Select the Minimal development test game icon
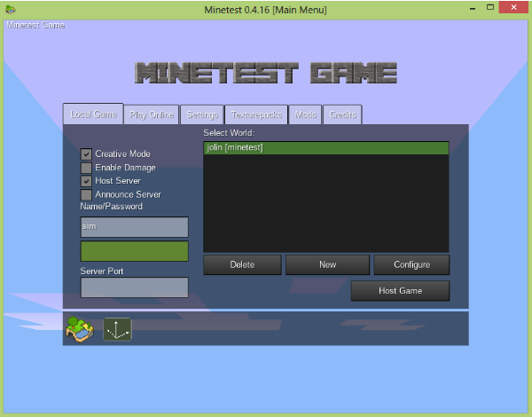 (117, 328)
